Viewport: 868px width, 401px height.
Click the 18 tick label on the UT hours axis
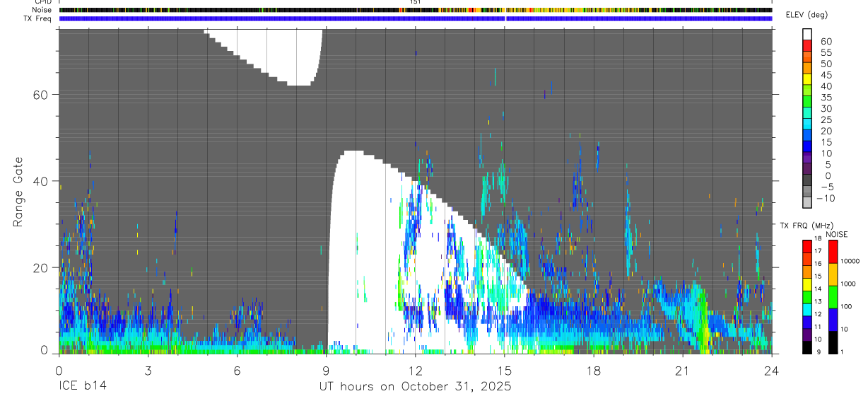tap(594, 371)
